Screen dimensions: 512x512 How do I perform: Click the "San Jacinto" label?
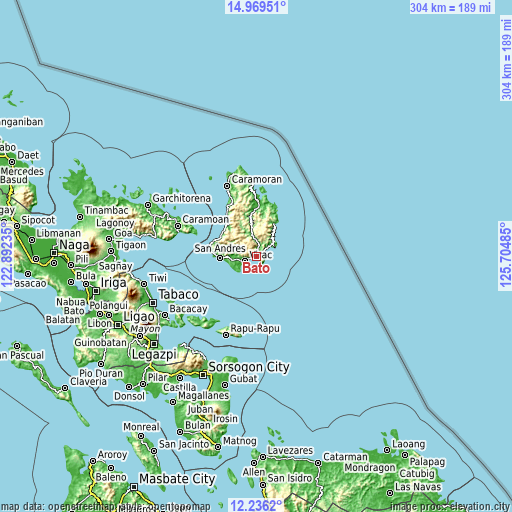coord(184,444)
